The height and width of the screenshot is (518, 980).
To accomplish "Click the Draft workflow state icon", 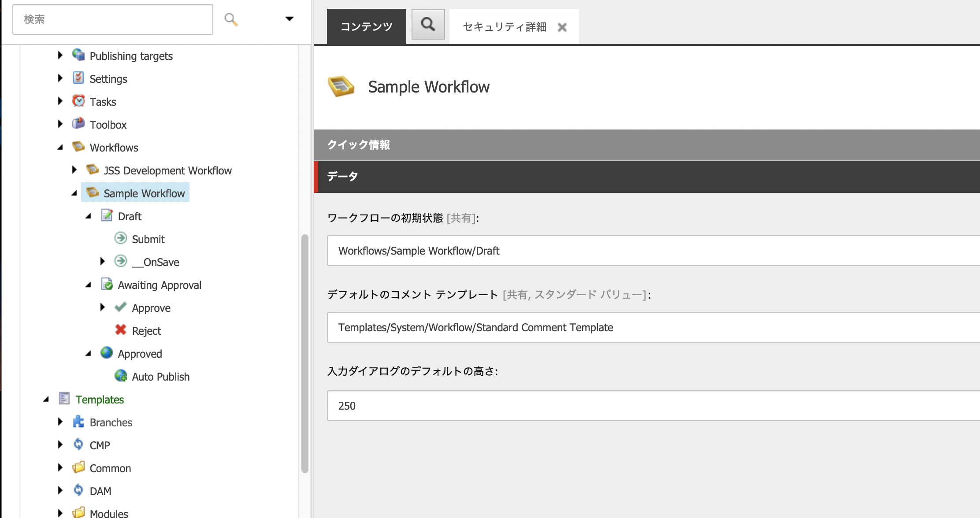I will pyautogui.click(x=106, y=216).
